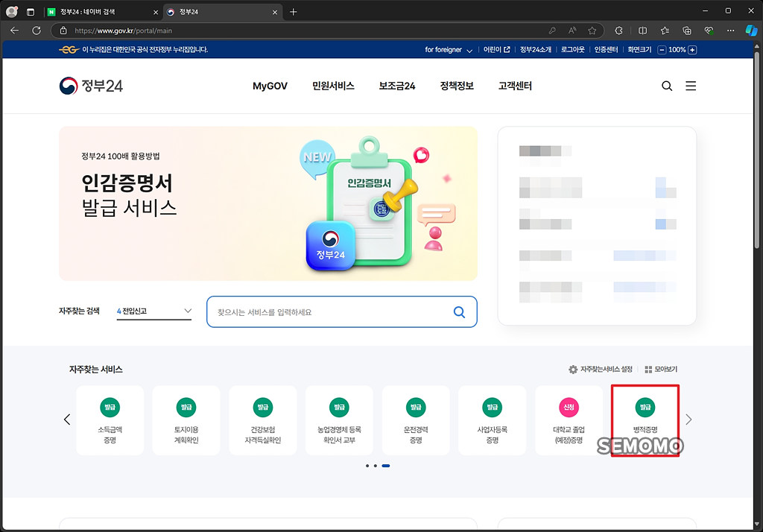Open 토지이용 계획확인 service card

(x=186, y=420)
